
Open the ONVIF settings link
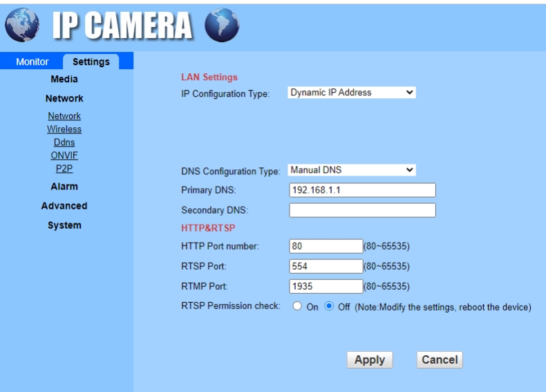(64, 156)
